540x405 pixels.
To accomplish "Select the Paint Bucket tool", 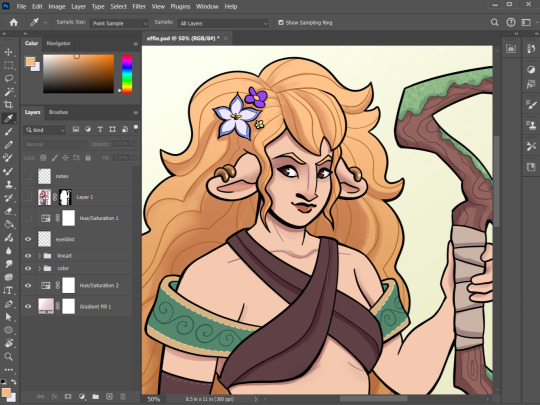I will tap(9, 224).
